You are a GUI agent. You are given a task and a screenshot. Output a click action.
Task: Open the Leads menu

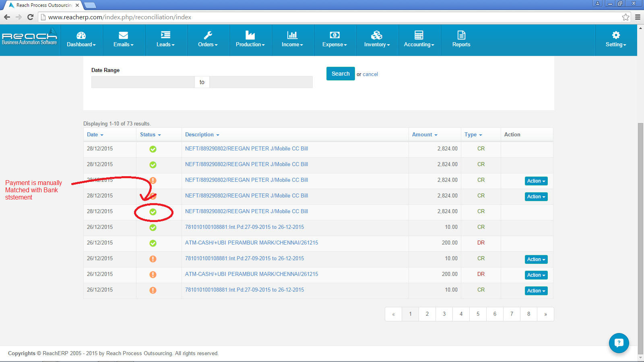(166, 40)
